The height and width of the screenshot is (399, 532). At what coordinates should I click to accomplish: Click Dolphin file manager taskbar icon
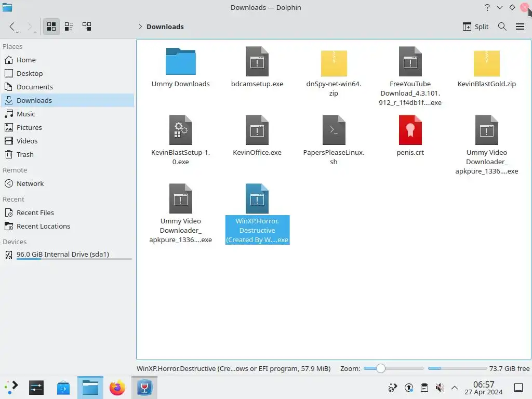(x=90, y=388)
